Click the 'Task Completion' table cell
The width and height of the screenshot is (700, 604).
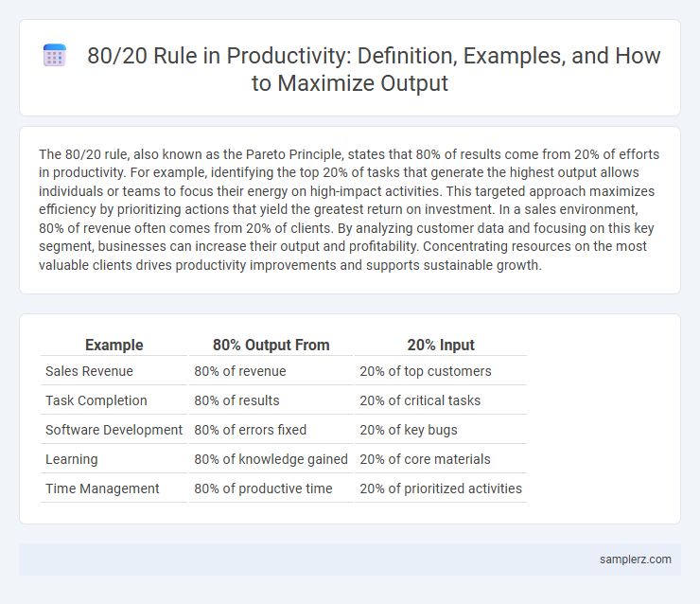point(114,400)
